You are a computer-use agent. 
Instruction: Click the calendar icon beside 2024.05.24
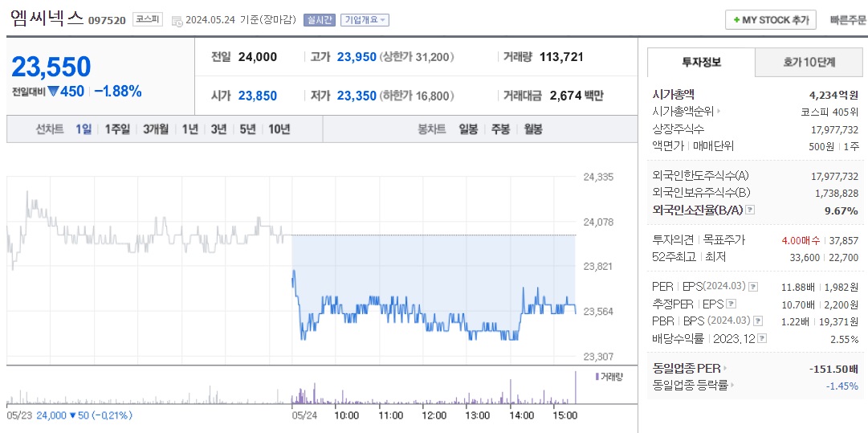coord(177,21)
